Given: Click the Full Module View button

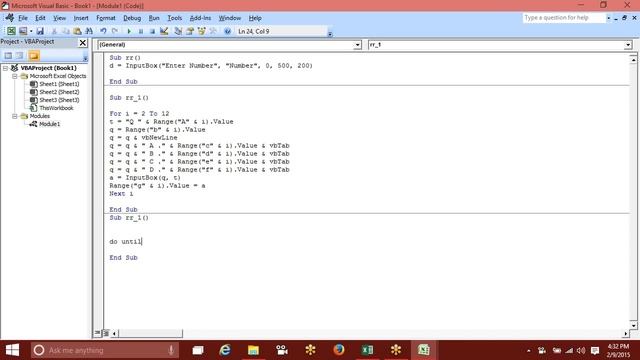Looking at the screenshot, I should tap(106, 333).
